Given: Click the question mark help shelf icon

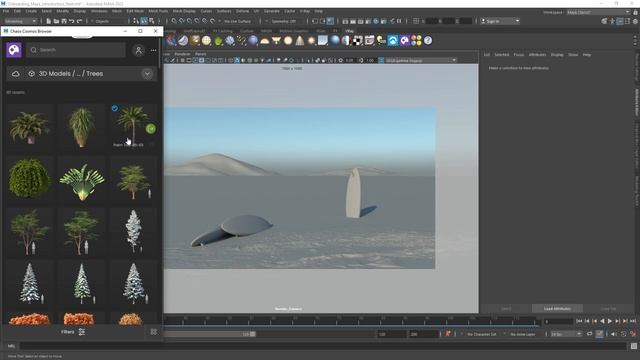Looking at the screenshot, I should coord(428,40).
